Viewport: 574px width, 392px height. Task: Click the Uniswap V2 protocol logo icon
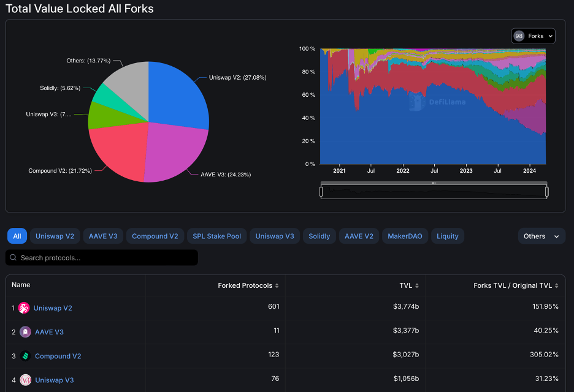click(24, 308)
